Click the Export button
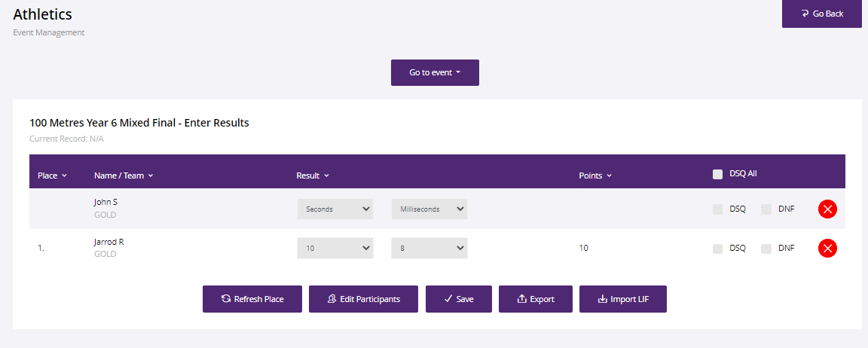The width and height of the screenshot is (868, 348). click(535, 299)
